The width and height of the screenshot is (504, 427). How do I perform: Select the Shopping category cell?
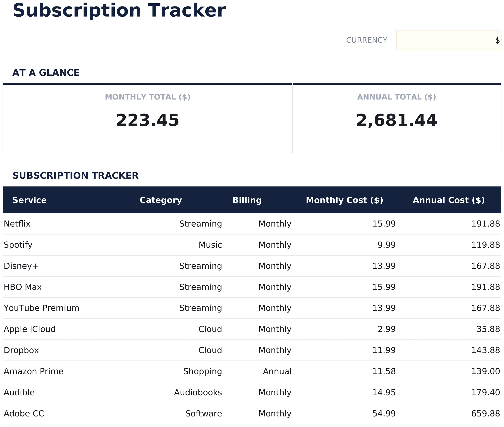pos(202,372)
